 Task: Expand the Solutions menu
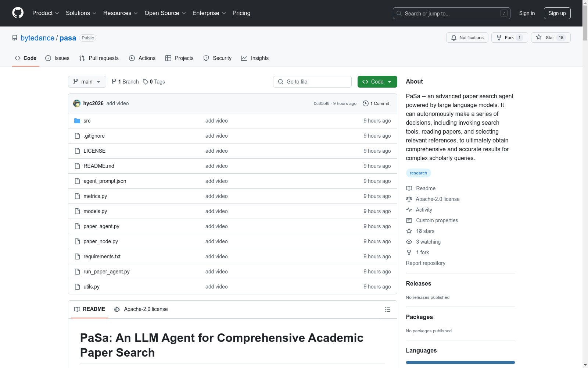pos(81,13)
